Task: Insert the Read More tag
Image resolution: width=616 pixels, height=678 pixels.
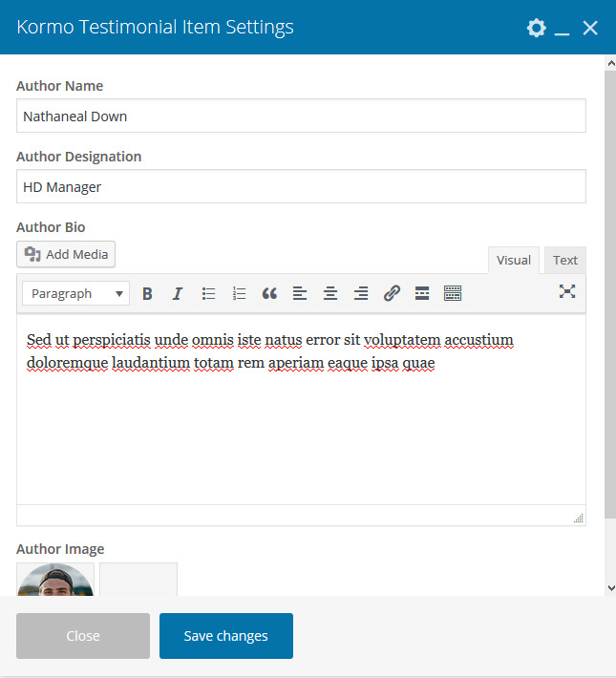Action: click(x=422, y=294)
